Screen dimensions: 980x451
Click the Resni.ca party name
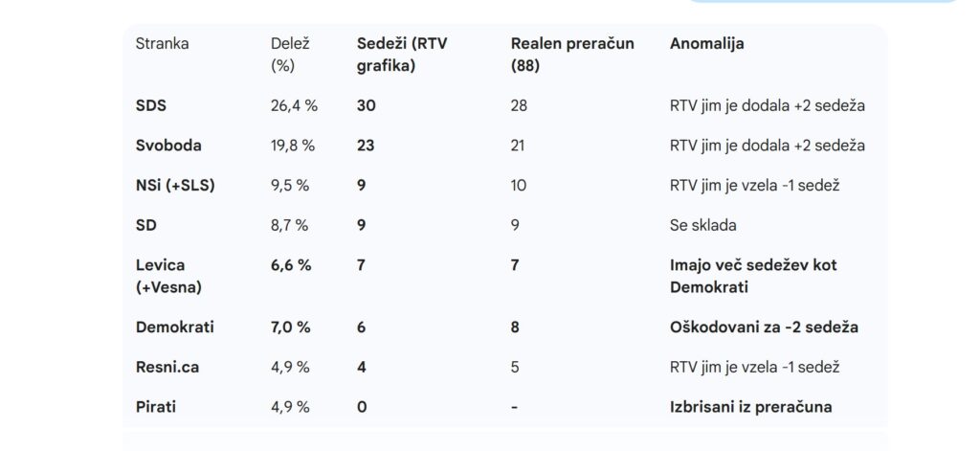168,367
